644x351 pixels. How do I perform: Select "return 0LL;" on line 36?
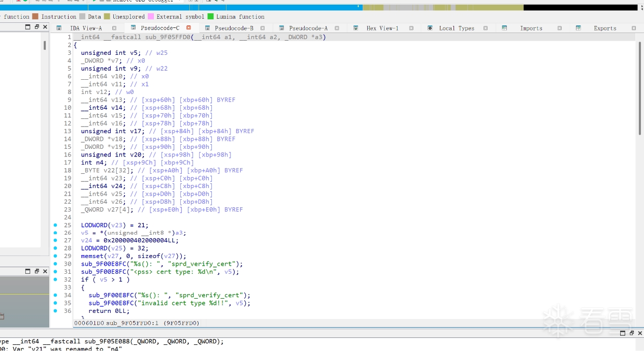109,311
